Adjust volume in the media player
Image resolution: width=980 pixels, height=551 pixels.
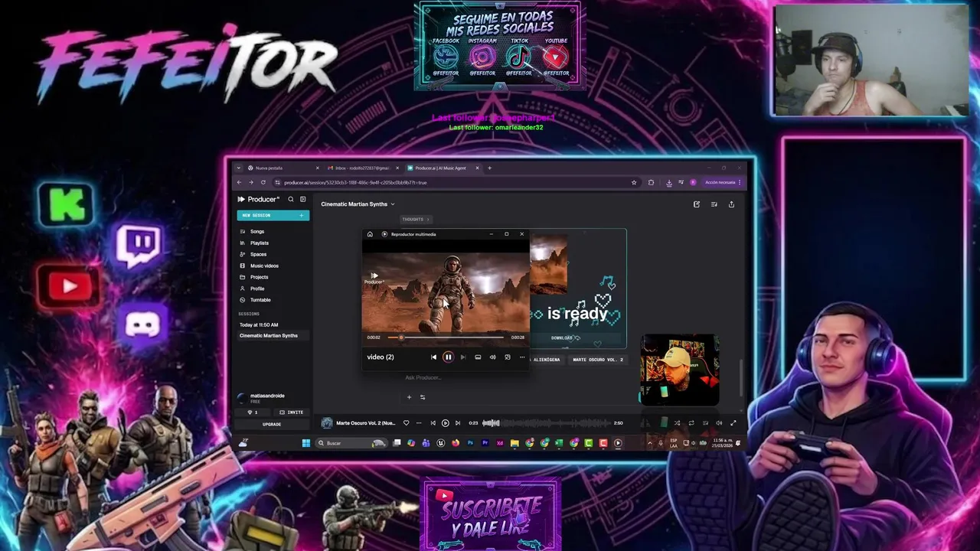492,357
